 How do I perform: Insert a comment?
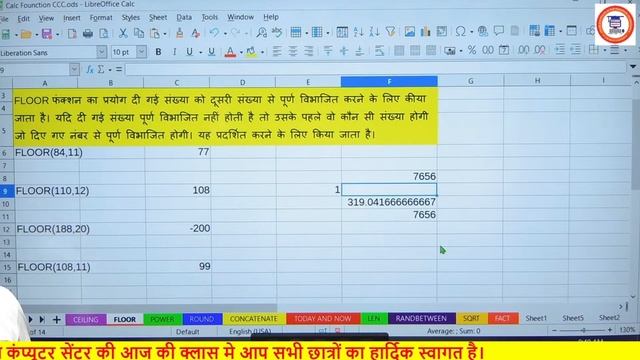point(498,31)
